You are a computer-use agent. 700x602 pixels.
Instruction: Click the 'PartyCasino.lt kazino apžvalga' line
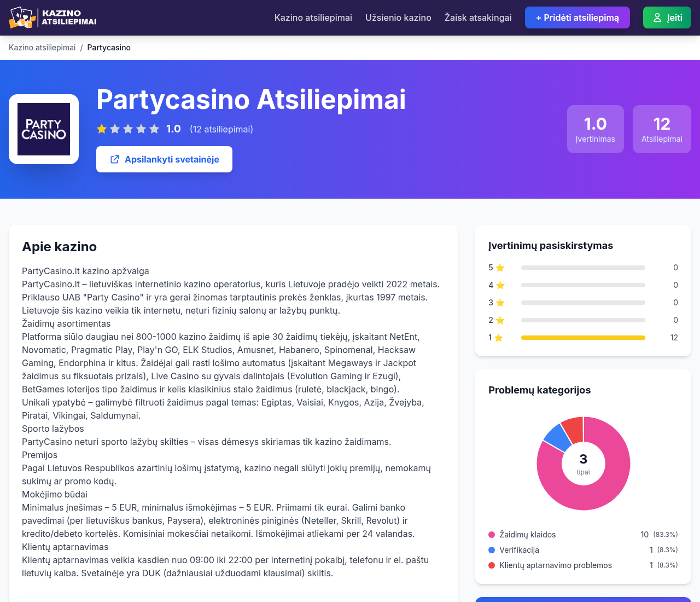click(85, 271)
